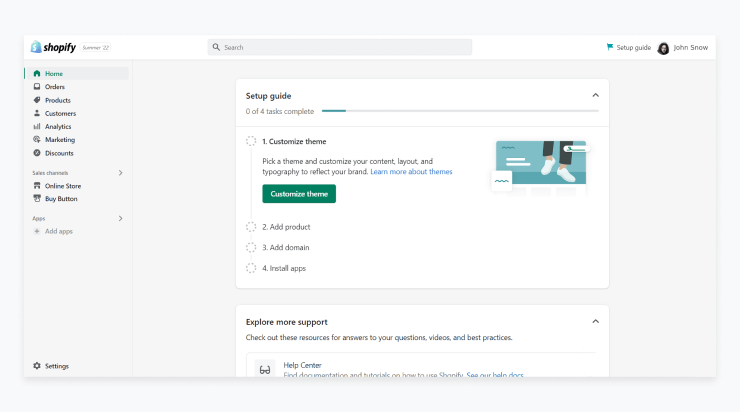
Task: Expand the 2. Add product step
Action: (286, 227)
